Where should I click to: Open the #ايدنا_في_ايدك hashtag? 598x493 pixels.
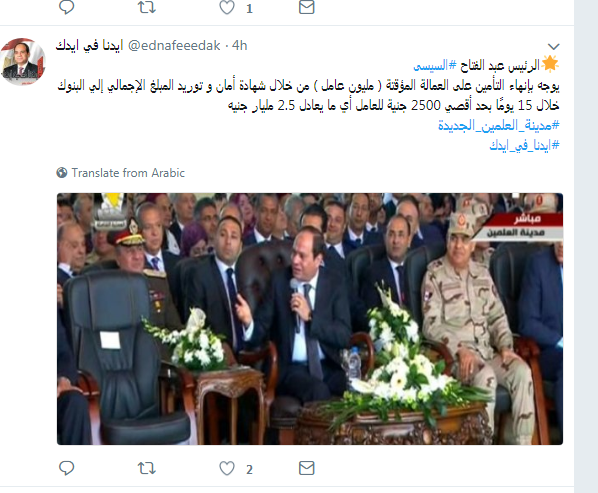coord(524,145)
